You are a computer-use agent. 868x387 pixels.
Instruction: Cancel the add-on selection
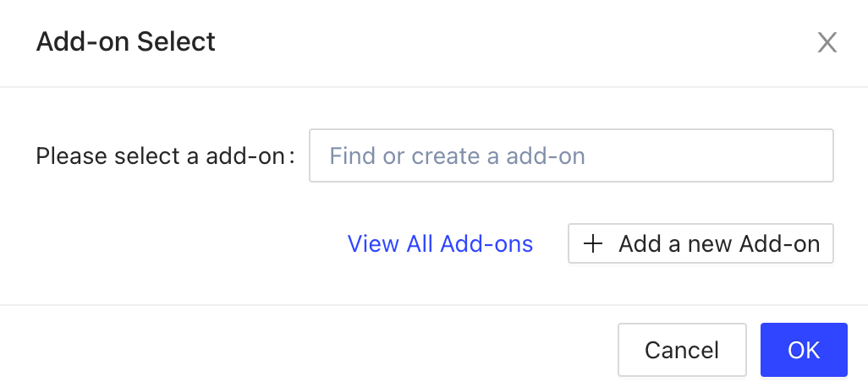point(681,350)
